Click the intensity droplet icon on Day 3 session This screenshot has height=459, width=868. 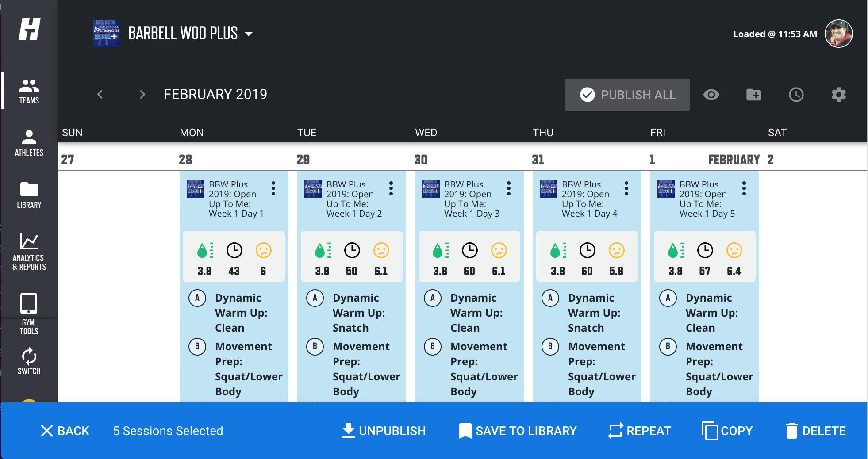click(x=440, y=250)
